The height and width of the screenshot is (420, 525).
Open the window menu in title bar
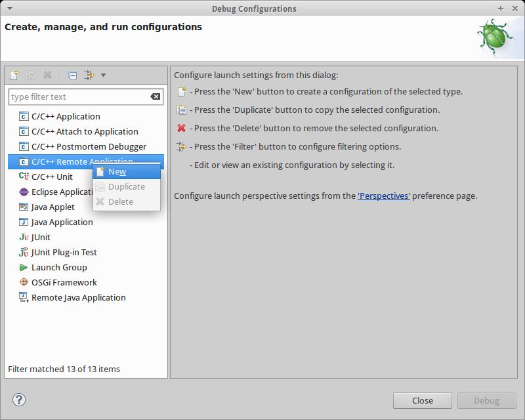pyautogui.click(x=10, y=9)
